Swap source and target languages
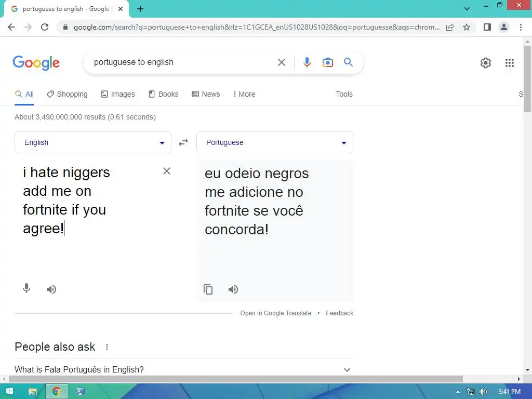The height and width of the screenshot is (399, 532). [183, 142]
